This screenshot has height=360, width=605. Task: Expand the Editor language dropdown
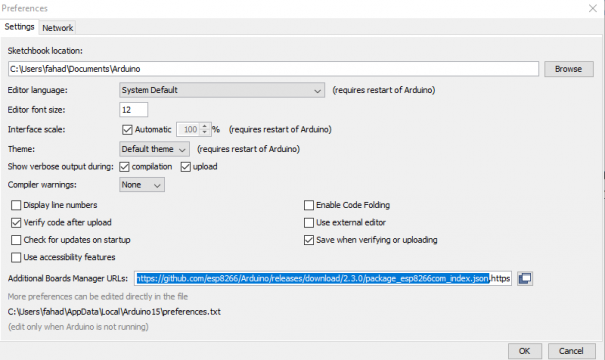pyautogui.click(x=222, y=90)
